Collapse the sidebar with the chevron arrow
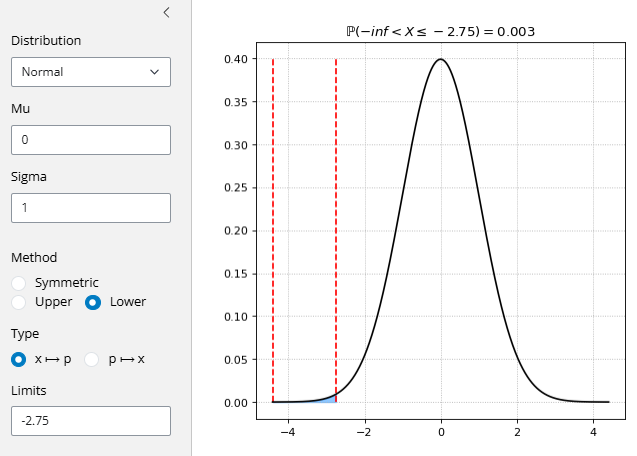This screenshot has height=456, width=637. 166,12
